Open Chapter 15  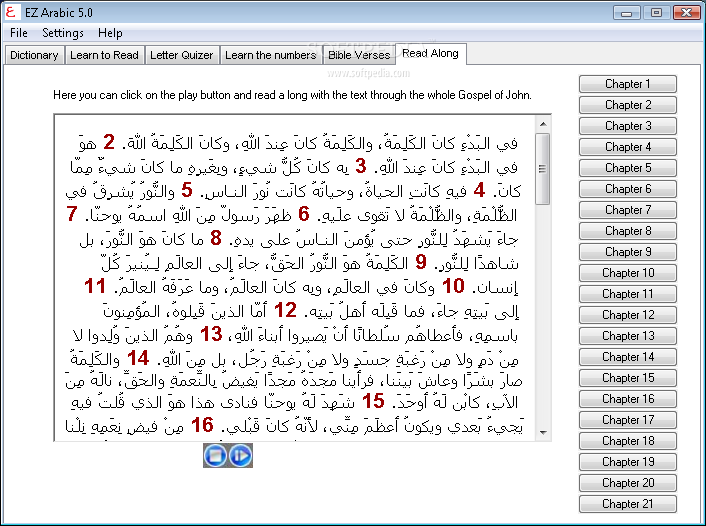tap(628, 378)
